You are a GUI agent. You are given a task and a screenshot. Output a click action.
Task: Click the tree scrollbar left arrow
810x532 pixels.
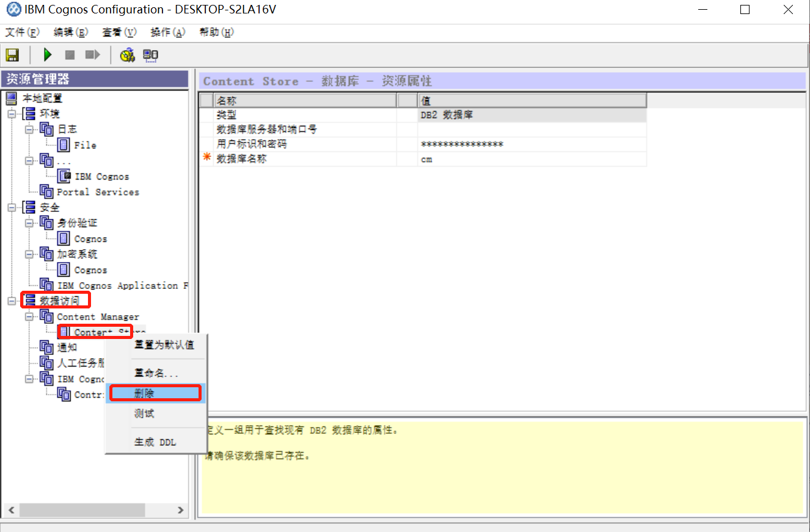pos(11,510)
